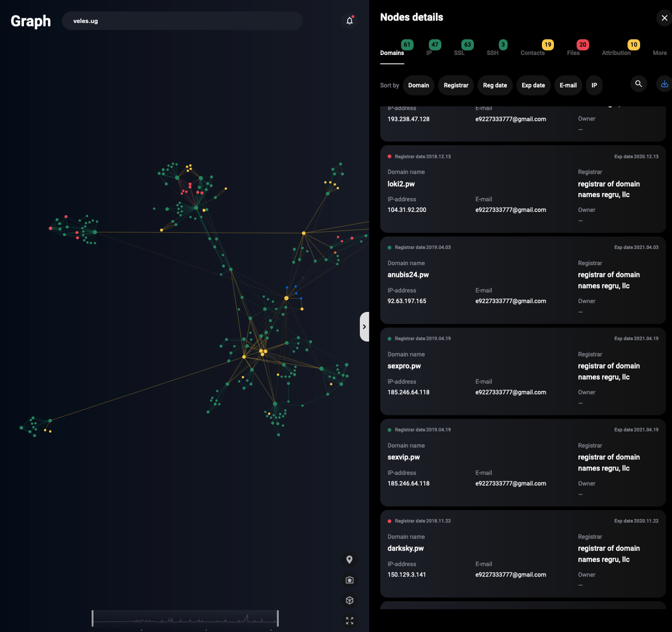The height and width of the screenshot is (632, 672).
Task: Sort nodes by E-mail
Action: click(x=568, y=85)
